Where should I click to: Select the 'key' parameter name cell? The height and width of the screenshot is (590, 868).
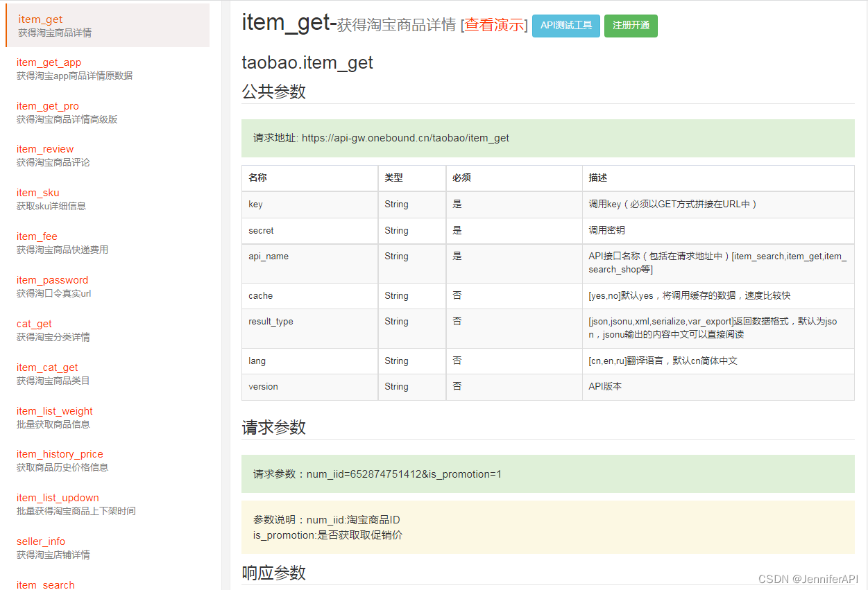click(309, 205)
